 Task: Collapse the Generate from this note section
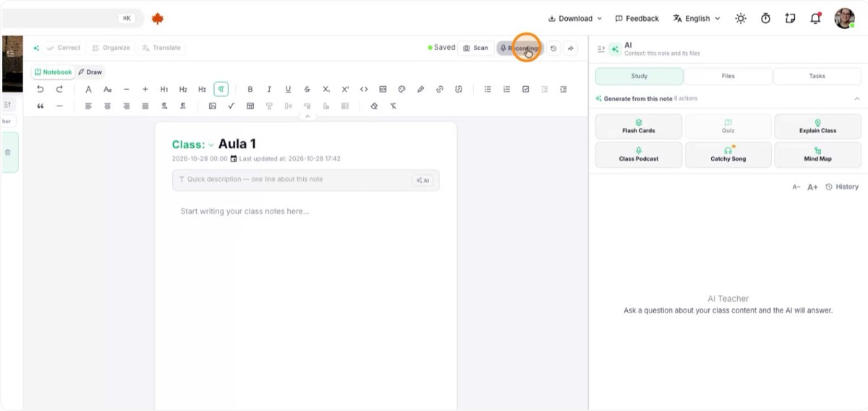(x=857, y=98)
